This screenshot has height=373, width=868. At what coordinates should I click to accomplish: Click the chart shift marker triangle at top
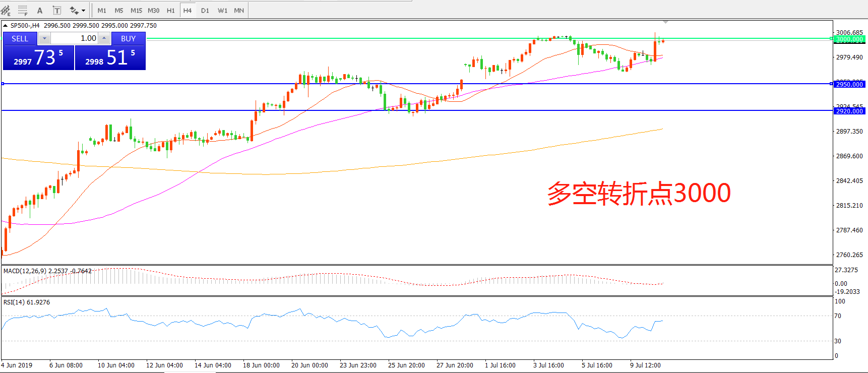tap(666, 22)
